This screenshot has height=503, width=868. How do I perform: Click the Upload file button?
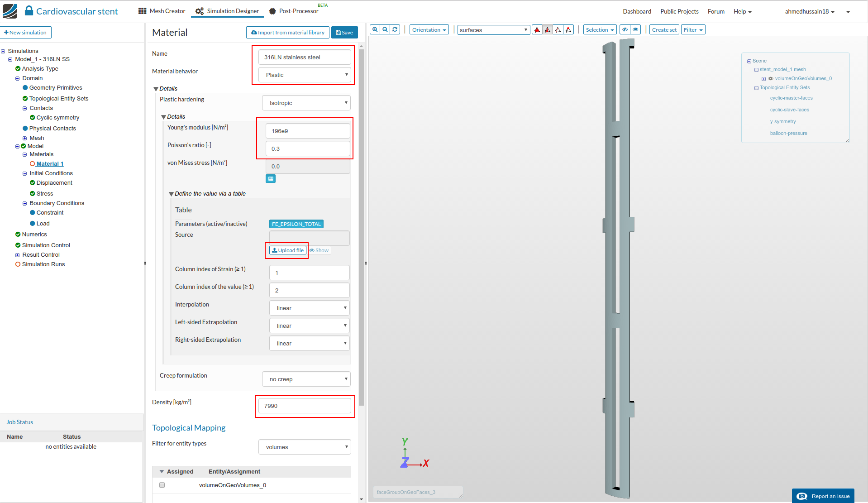(x=288, y=250)
